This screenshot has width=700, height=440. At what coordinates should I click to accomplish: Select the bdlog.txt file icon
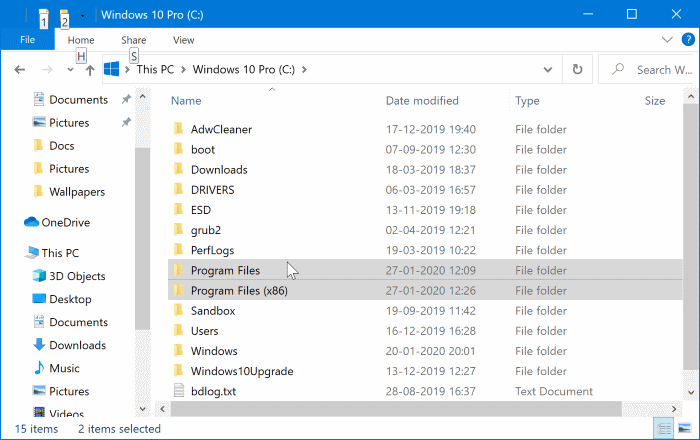point(179,390)
